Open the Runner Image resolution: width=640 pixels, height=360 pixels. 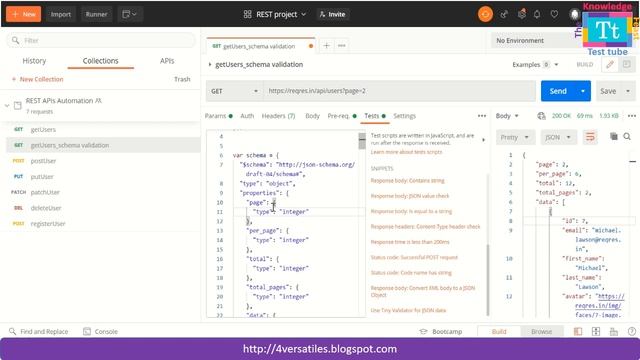tap(96, 14)
